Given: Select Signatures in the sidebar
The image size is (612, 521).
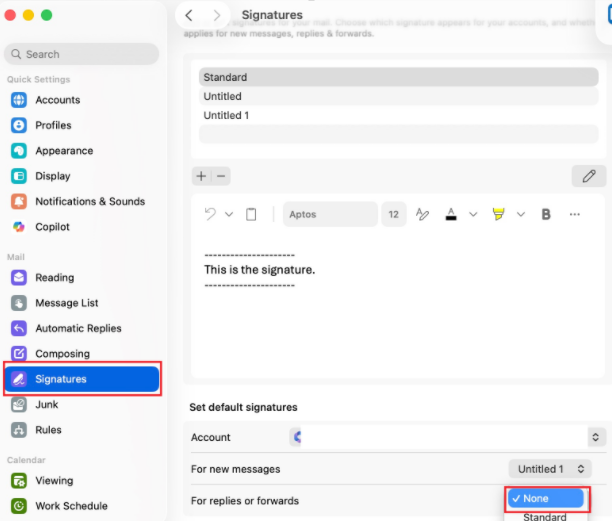Looking at the screenshot, I should pyautogui.click(x=82, y=379).
